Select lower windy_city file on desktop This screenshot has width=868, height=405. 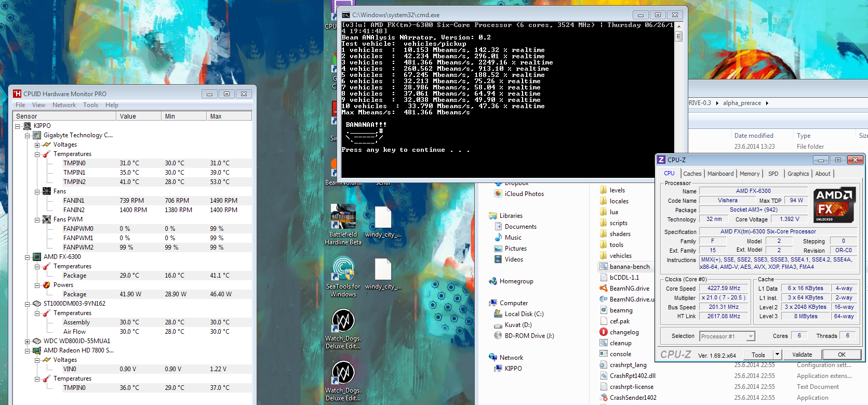pyautogui.click(x=383, y=274)
